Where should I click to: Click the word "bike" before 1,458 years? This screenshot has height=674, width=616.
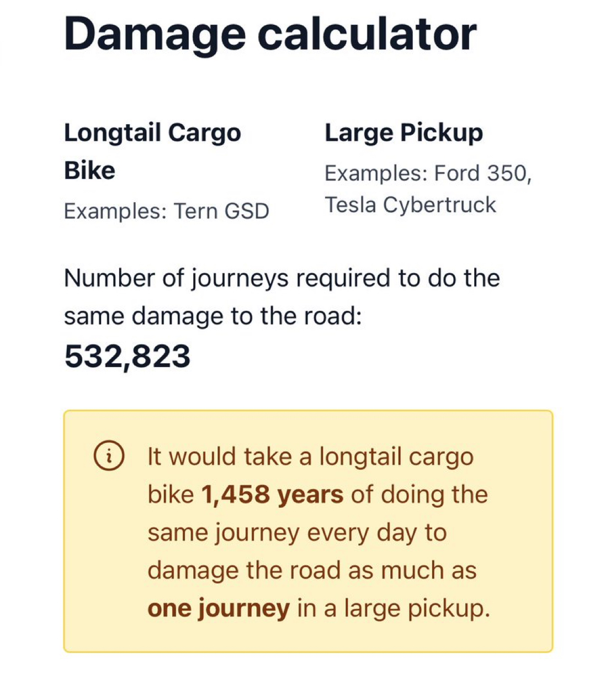point(170,495)
